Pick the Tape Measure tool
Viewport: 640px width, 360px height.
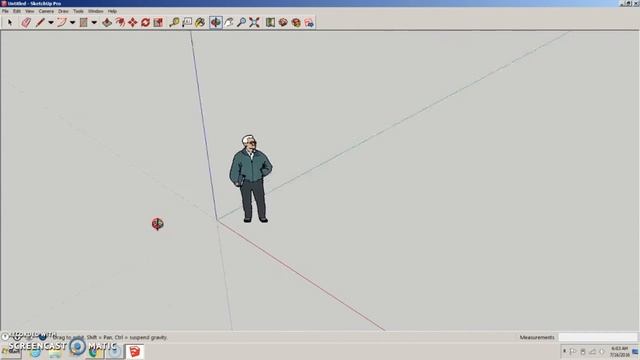(174, 22)
